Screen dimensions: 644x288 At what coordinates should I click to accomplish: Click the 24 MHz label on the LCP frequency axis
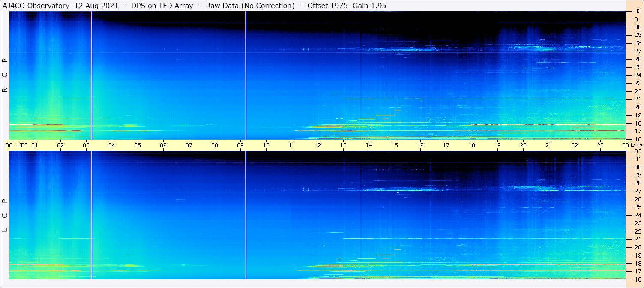637,215
